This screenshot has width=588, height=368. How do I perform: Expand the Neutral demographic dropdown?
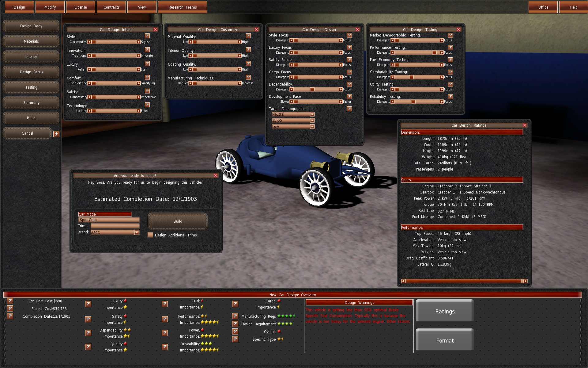(x=312, y=114)
